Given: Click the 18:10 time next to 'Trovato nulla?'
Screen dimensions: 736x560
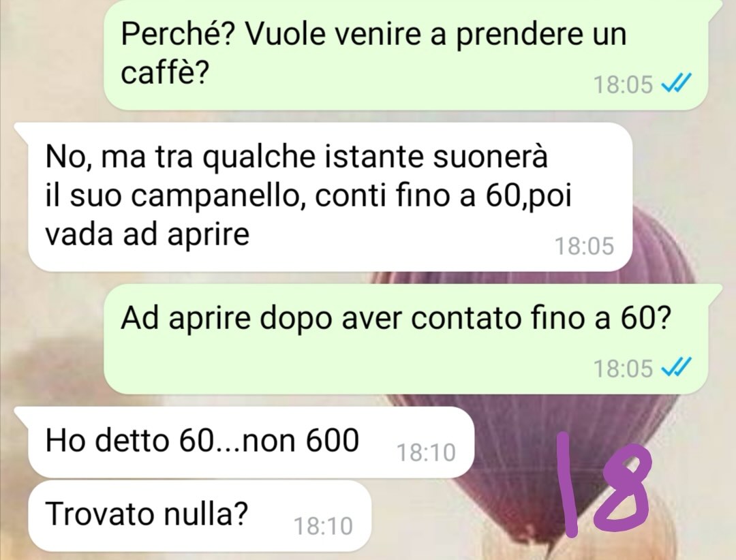Looking at the screenshot, I should (323, 526).
